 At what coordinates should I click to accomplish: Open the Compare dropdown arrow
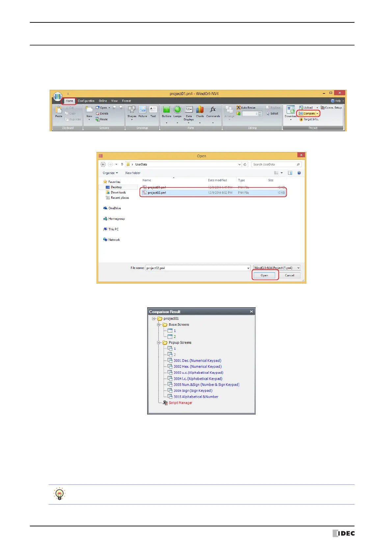pyautogui.click(x=318, y=113)
